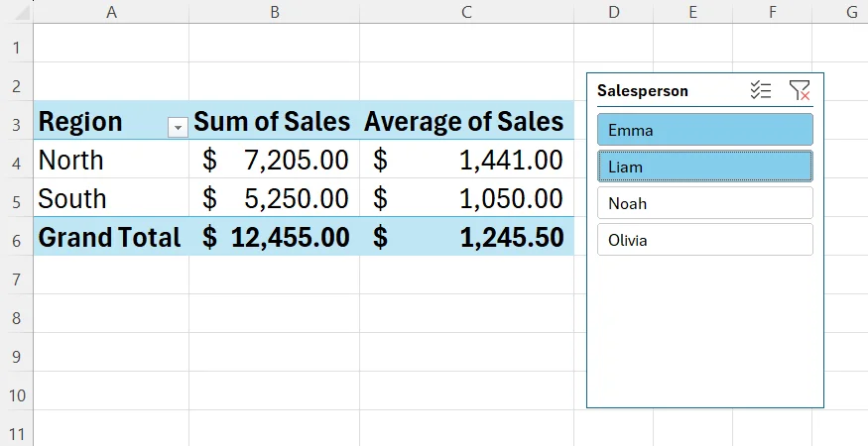Select row 9 header
This screenshot has height=446, width=868.
[17, 352]
